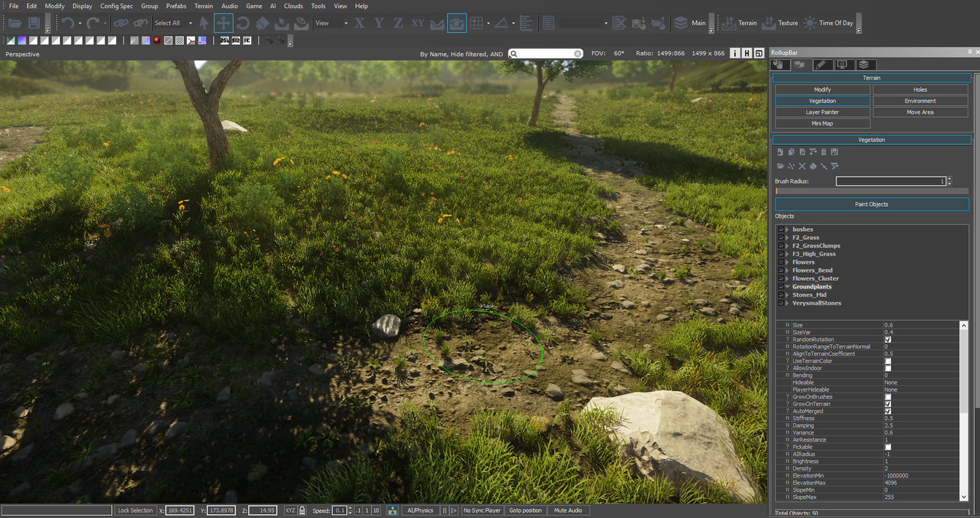Viewport: 980px width, 518px height.
Task: Click the Brush Radius spinner up arrow
Action: (948, 178)
